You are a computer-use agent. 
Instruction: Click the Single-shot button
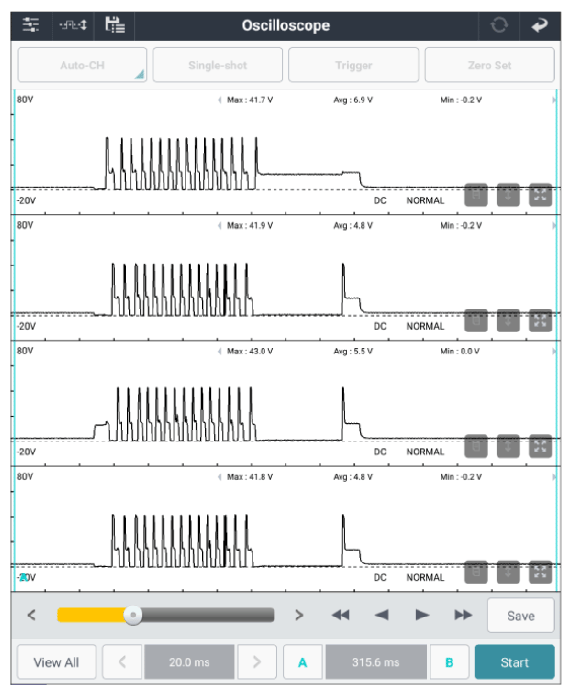tap(218, 65)
